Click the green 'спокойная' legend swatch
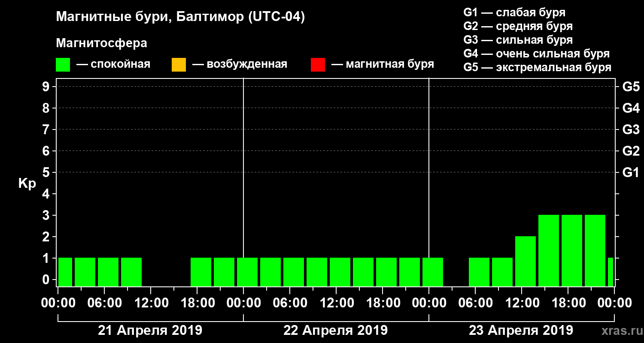The image size is (644, 343). pyautogui.click(x=63, y=65)
